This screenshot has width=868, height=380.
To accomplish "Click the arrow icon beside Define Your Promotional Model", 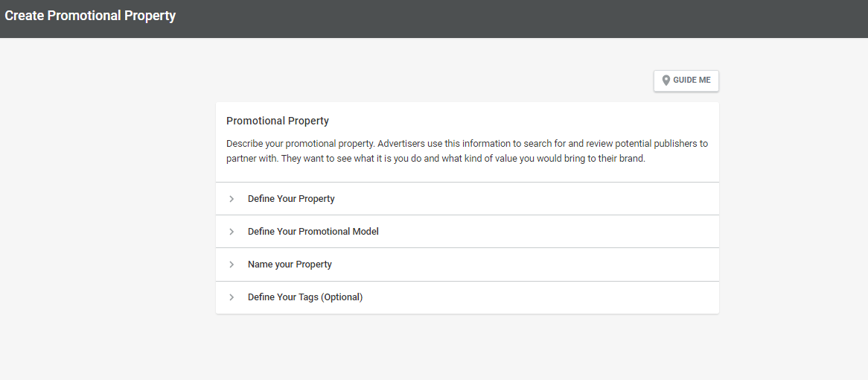I will (232, 232).
